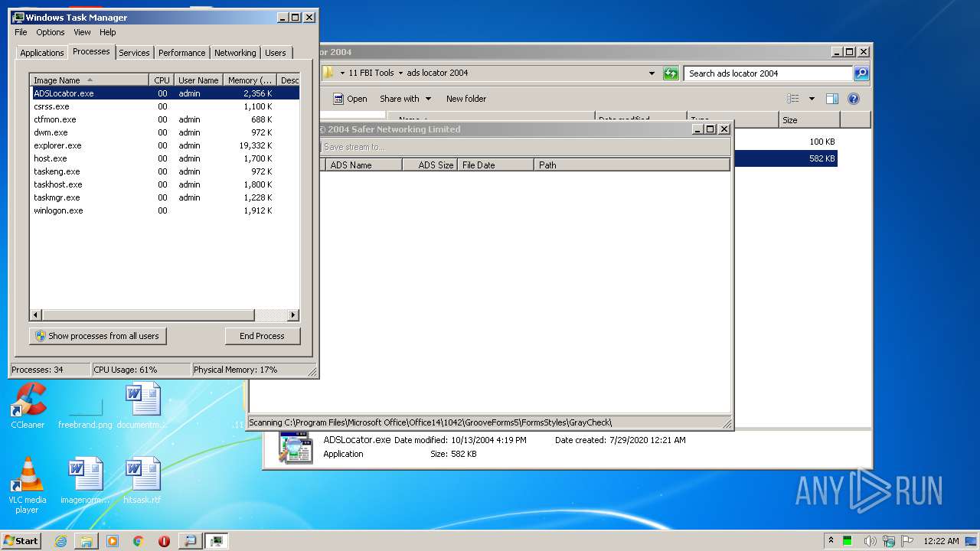This screenshot has height=551, width=980.
Task: Open Windows Explorer taskbar button
Action: pos(87,541)
